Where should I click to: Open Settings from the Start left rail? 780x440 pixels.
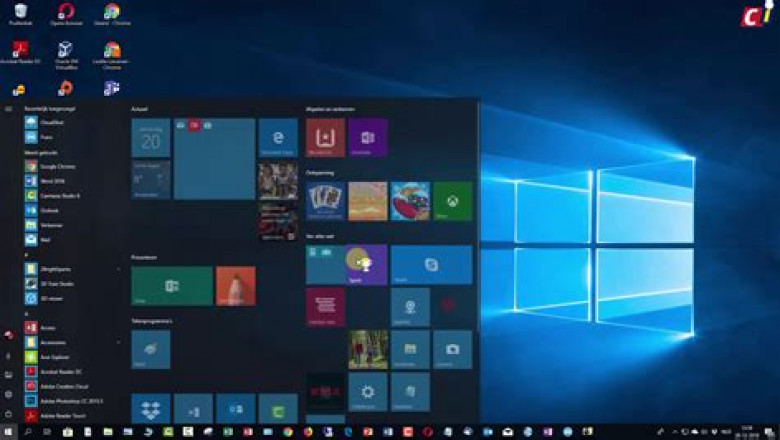tap(8, 394)
